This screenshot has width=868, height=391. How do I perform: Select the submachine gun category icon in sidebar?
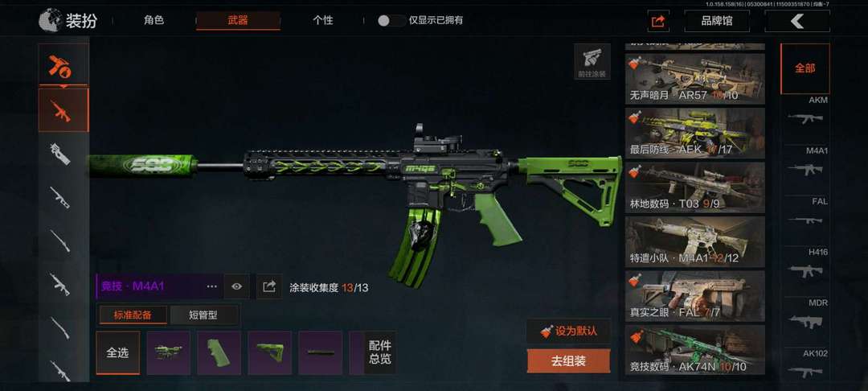coord(60,154)
